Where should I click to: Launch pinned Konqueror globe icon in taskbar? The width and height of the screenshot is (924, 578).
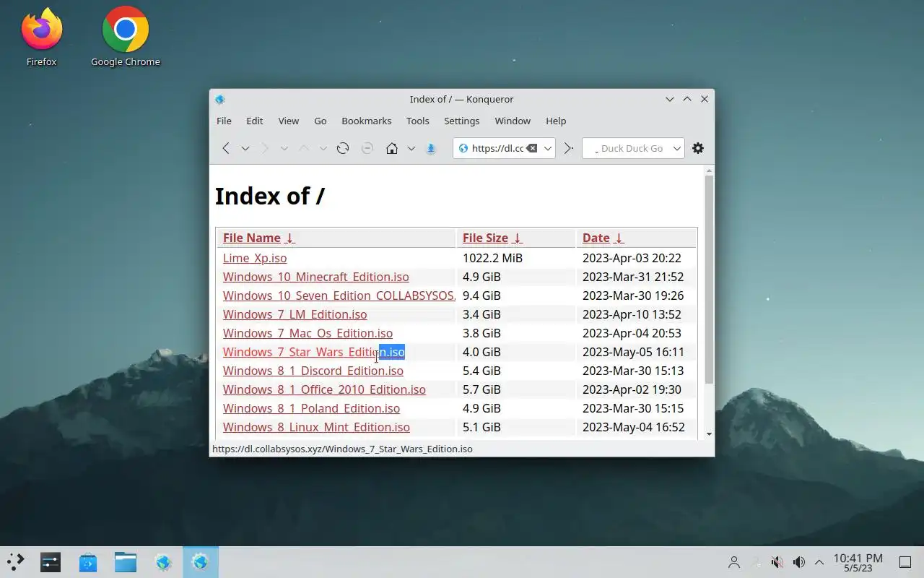point(163,561)
